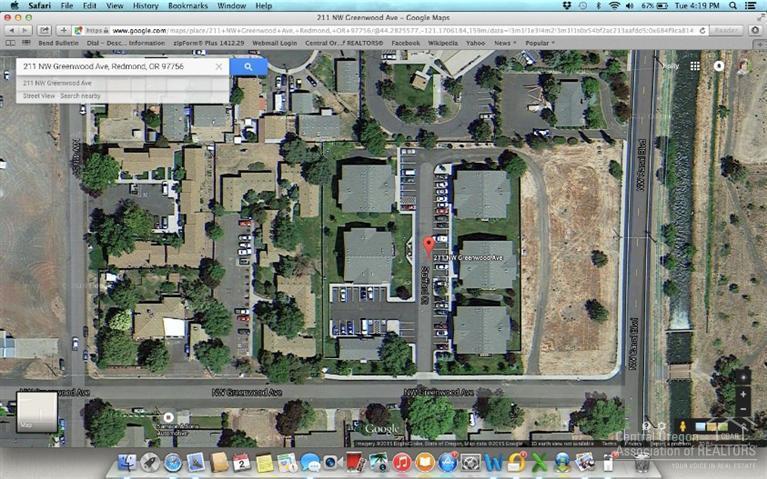The height and width of the screenshot is (479, 767).
Task: Click the blue Google Maps search button
Action: pos(248,67)
